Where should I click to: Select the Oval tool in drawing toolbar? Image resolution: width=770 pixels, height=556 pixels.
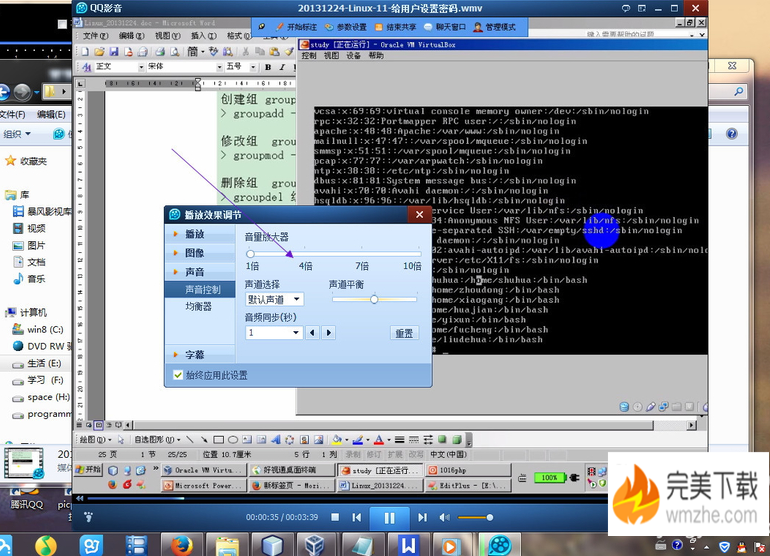click(x=233, y=440)
